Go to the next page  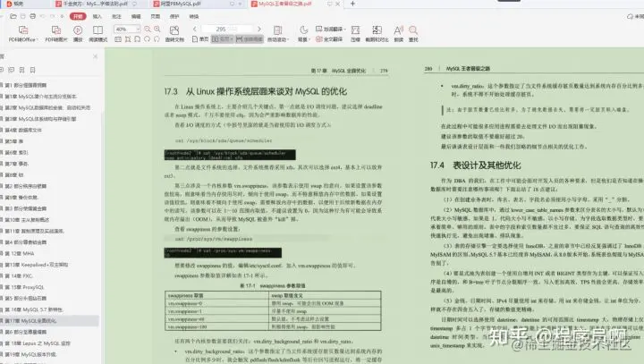point(259,29)
